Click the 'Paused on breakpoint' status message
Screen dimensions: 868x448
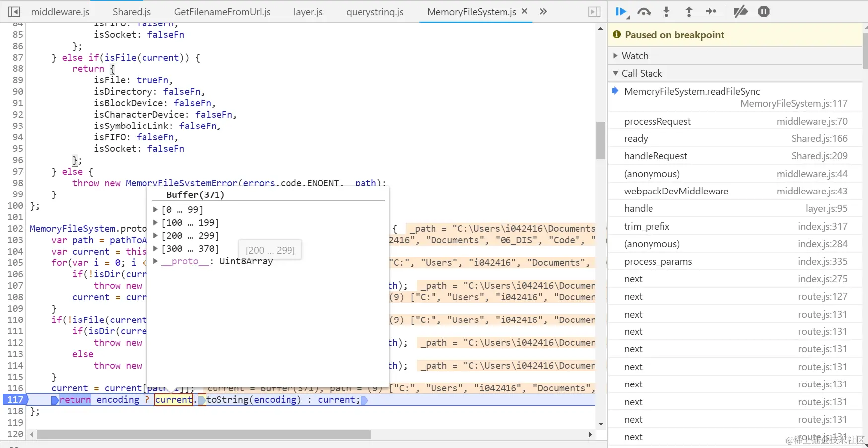(674, 35)
